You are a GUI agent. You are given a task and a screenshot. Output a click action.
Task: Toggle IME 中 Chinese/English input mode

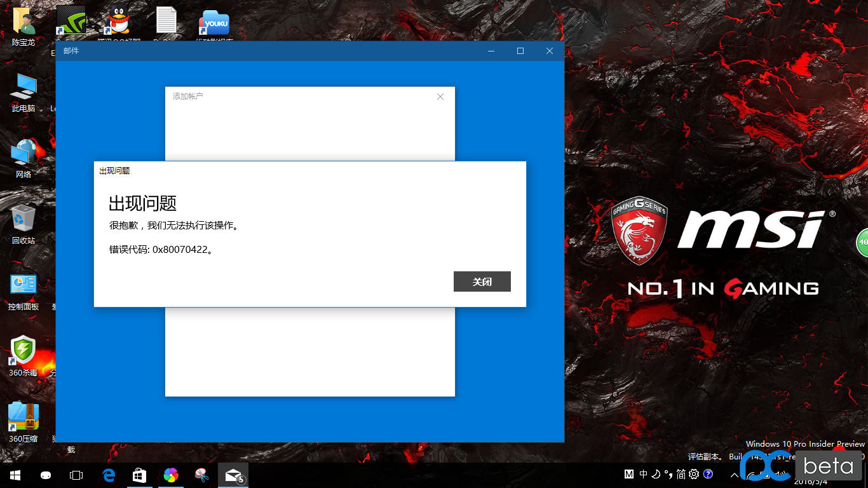tap(644, 474)
